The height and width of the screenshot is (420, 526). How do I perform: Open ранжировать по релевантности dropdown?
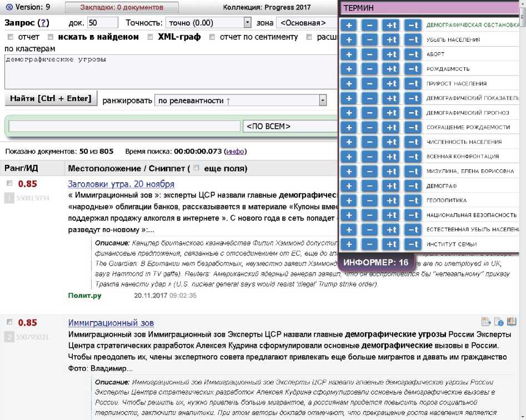pyautogui.click(x=241, y=100)
